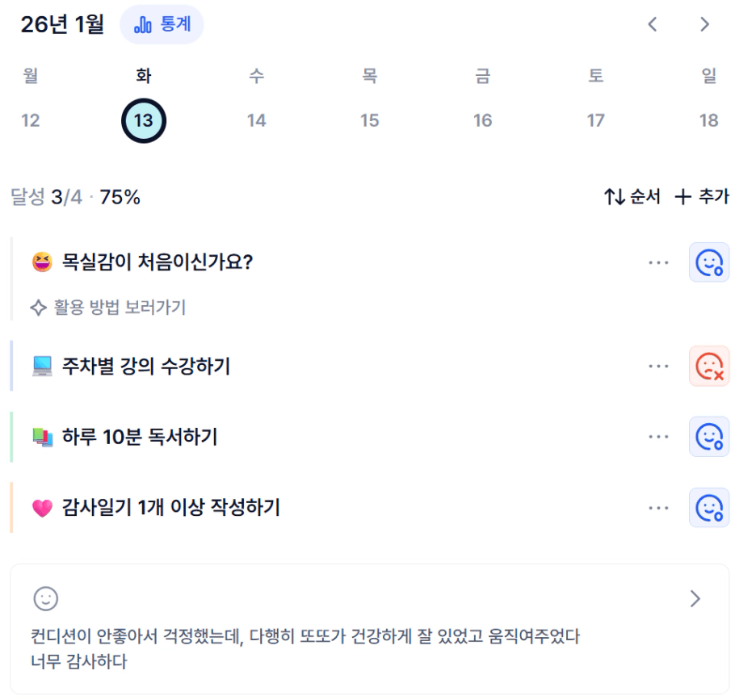
Task: Toggle completion face for 목실감이 처음이신가요?
Action: [708, 262]
